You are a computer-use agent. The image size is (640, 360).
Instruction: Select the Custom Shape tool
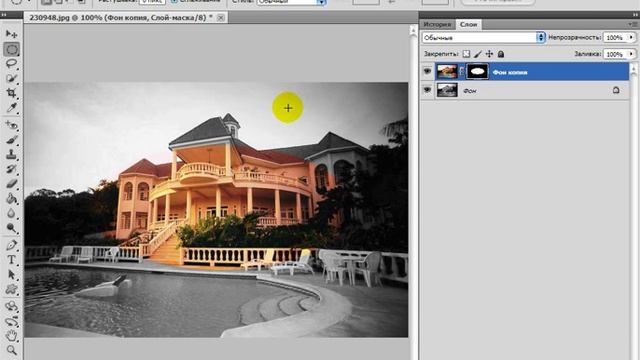tap(11, 289)
